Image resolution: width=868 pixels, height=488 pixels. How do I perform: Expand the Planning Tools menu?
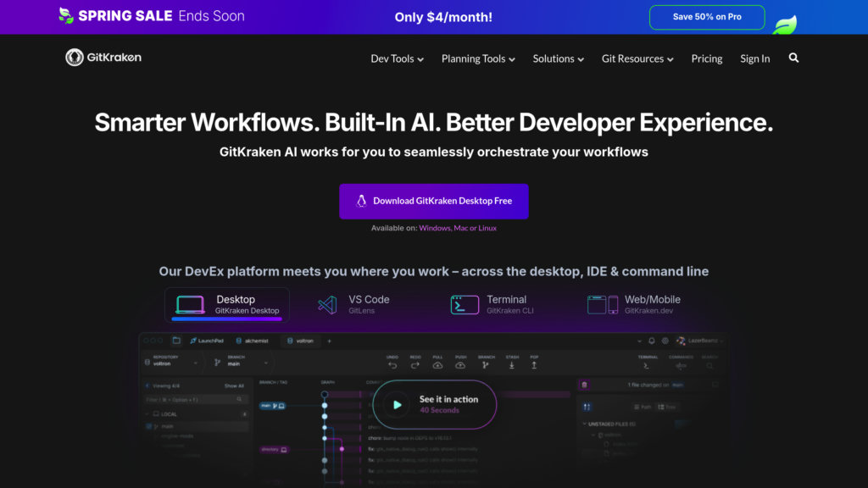click(478, 58)
